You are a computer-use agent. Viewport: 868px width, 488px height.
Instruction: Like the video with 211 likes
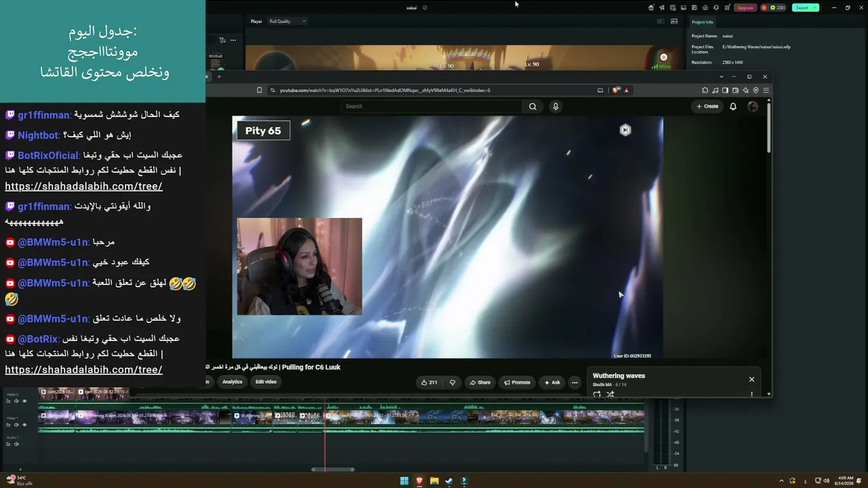point(429,382)
